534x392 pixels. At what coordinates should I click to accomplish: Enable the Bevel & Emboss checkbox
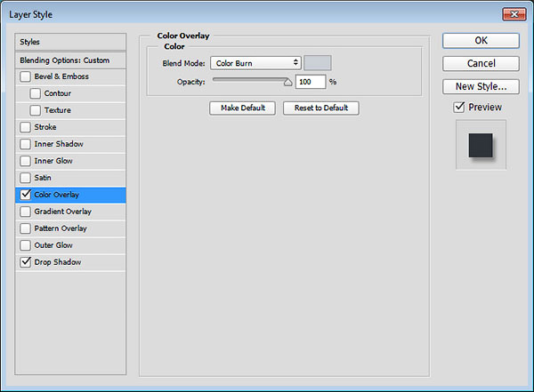pyautogui.click(x=25, y=76)
